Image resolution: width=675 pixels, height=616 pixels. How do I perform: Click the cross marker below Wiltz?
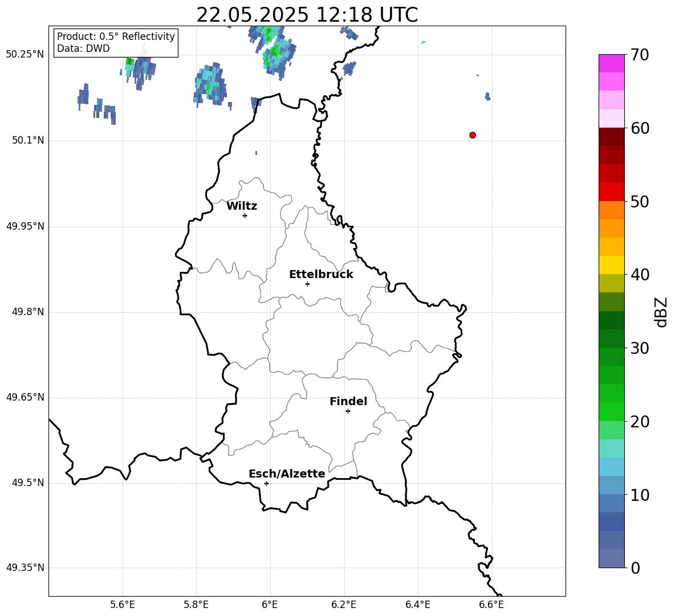(245, 215)
